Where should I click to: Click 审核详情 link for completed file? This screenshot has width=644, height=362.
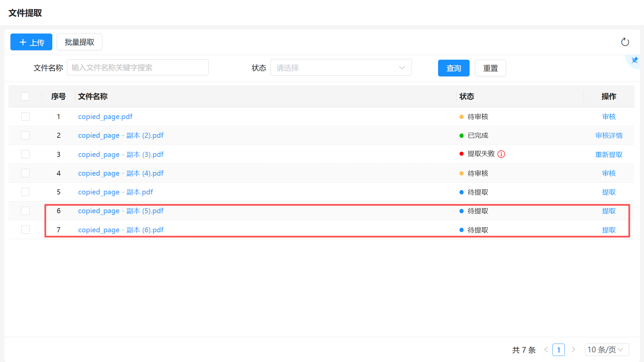(x=608, y=135)
